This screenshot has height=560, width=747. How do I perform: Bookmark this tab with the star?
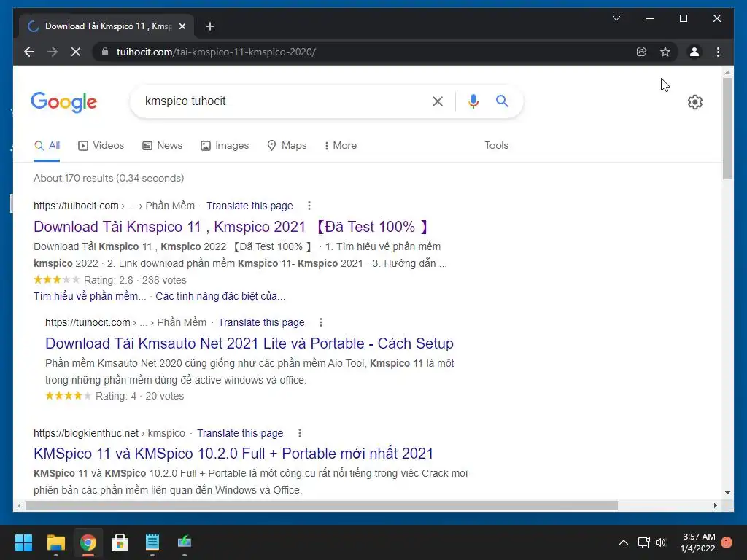pyautogui.click(x=665, y=52)
